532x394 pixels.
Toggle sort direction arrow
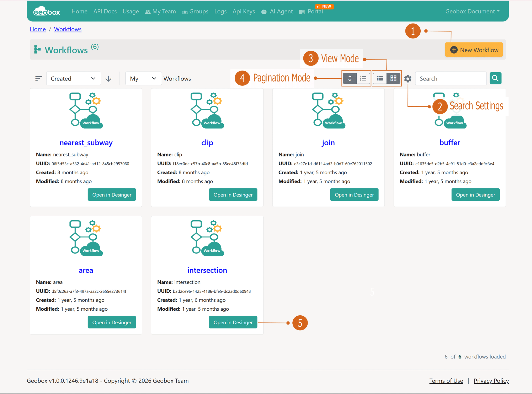tap(108, 78)
